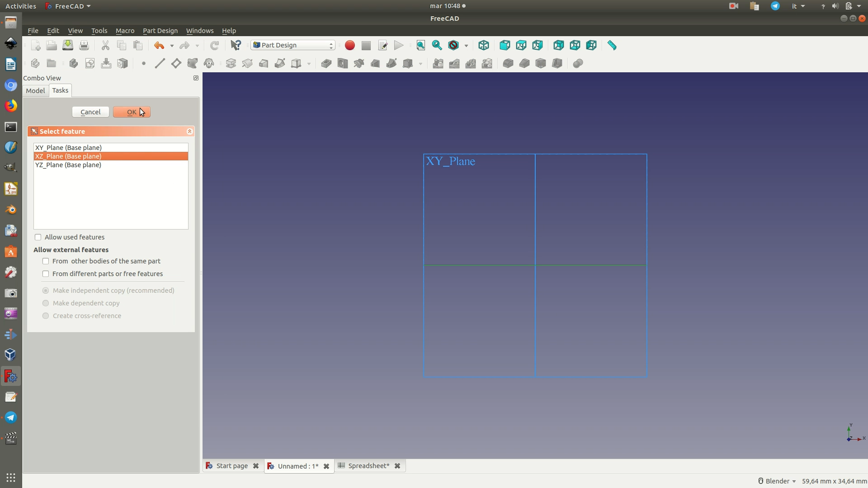This screenshot has height=488, width=868.
Task: Click the New document icon
Action: pyautogui.click(x=35, y=45)
